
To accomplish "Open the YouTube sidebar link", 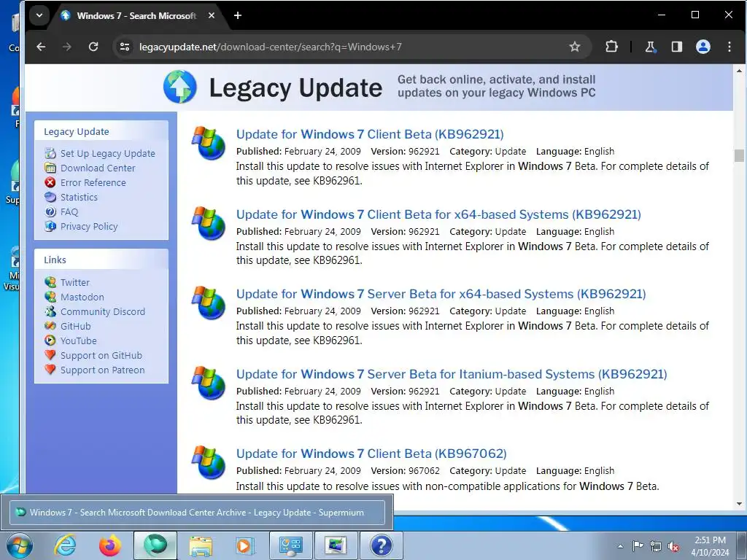I will point(78,341).
